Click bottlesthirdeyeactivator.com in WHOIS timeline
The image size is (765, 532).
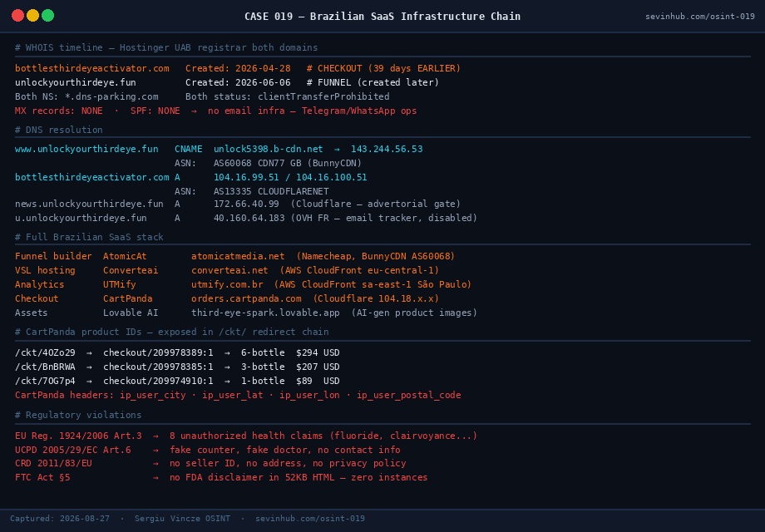(x=92, y=68)
